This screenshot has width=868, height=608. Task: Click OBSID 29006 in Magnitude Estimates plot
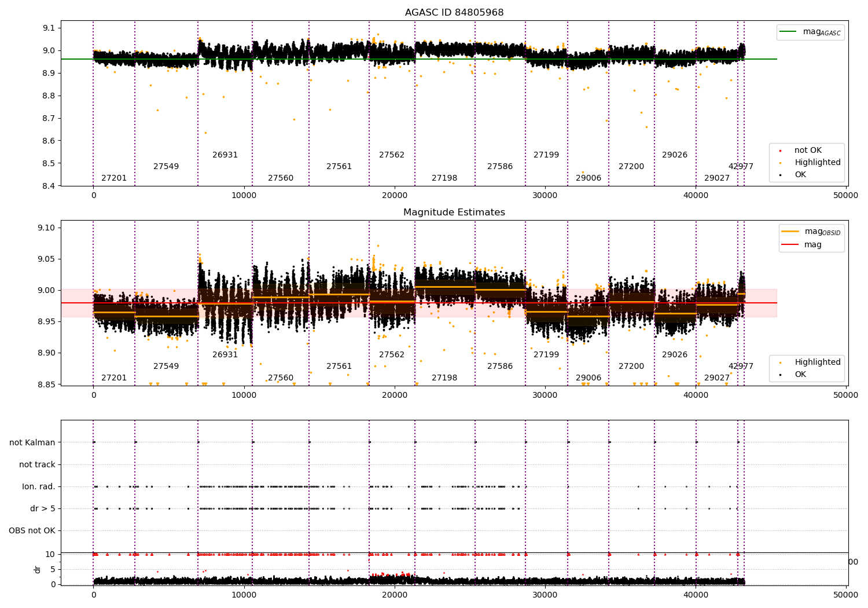(x=589, y=378)
